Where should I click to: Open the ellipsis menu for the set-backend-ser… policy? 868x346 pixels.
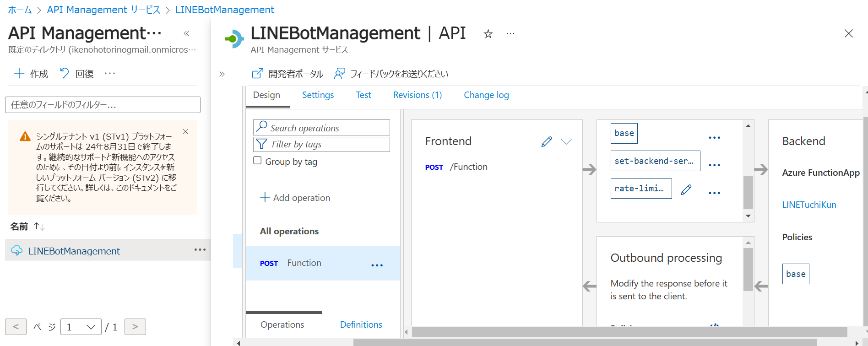pos(714,165)
